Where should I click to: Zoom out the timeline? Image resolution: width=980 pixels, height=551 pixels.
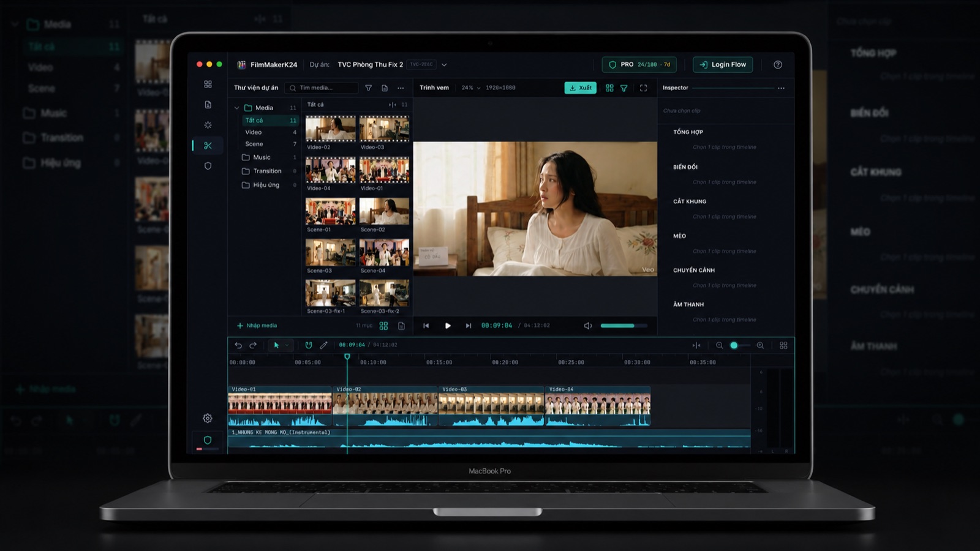tap(720, 345)
